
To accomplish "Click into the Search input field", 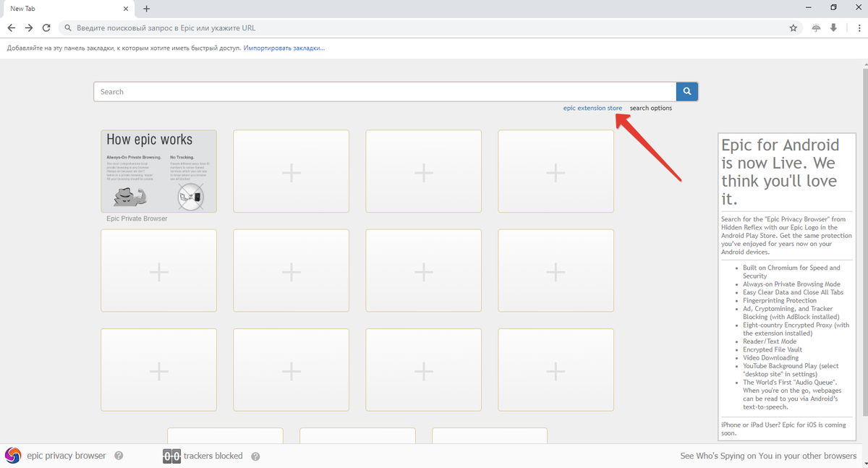I will 385,92.
